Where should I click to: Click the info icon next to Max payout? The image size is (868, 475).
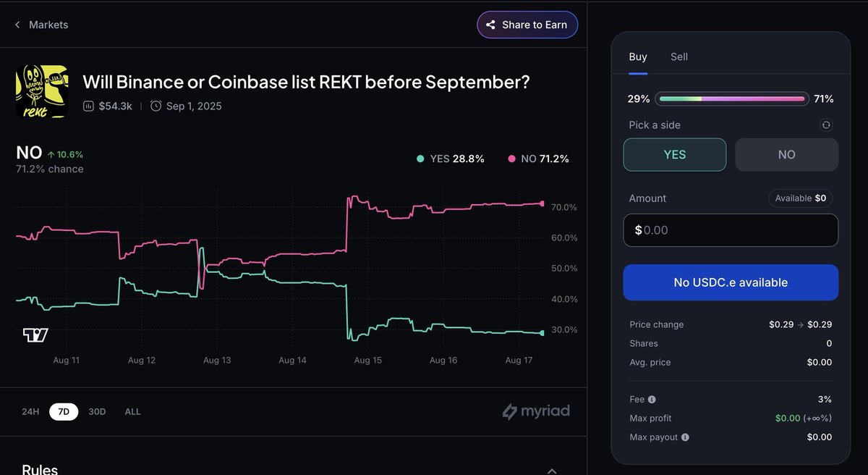tap(685, 437)
